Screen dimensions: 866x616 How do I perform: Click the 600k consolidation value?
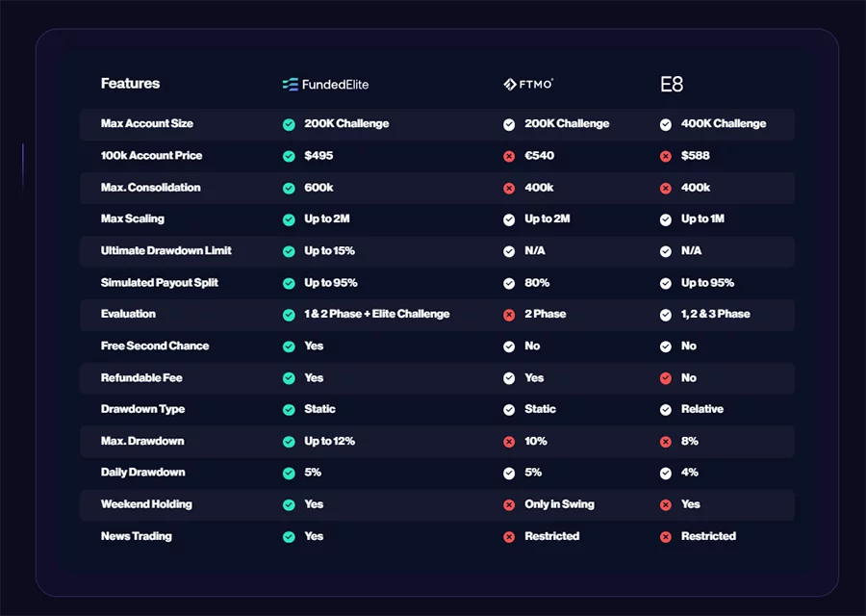click(318, 188)
